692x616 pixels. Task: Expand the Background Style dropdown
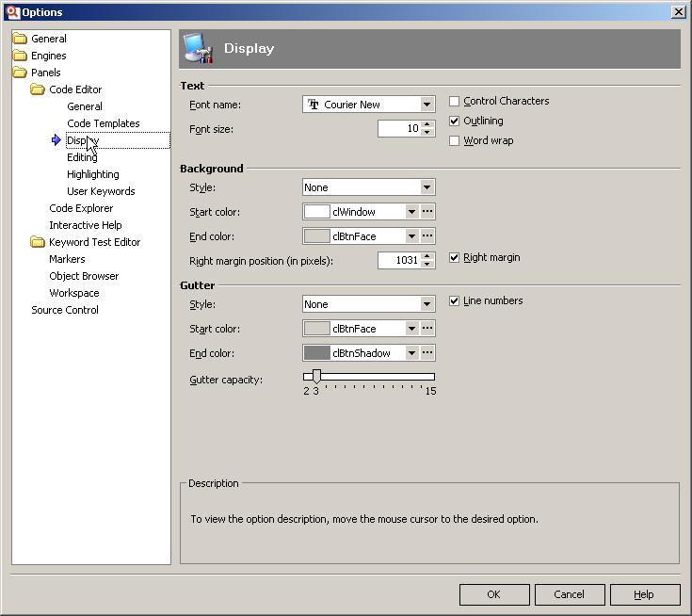tap(427, 187)
